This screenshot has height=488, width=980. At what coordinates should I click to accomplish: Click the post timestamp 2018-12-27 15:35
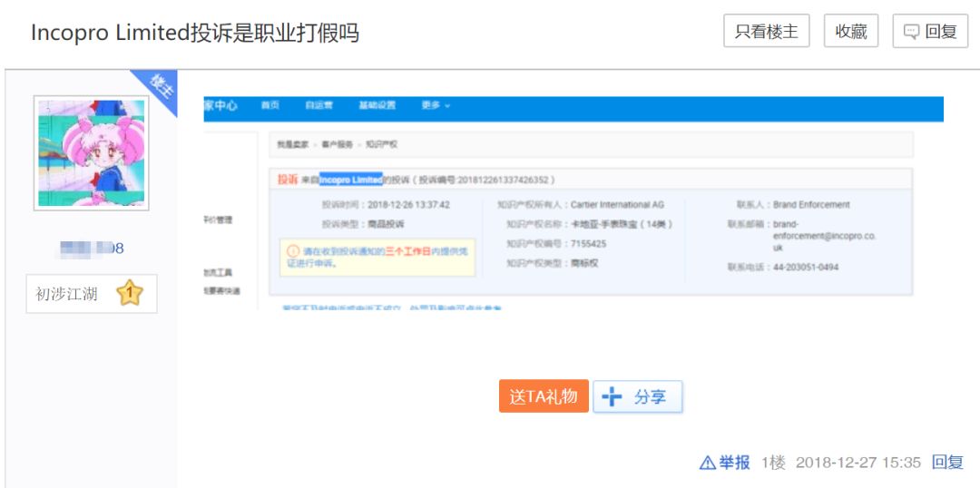click(x=858, y=463)
